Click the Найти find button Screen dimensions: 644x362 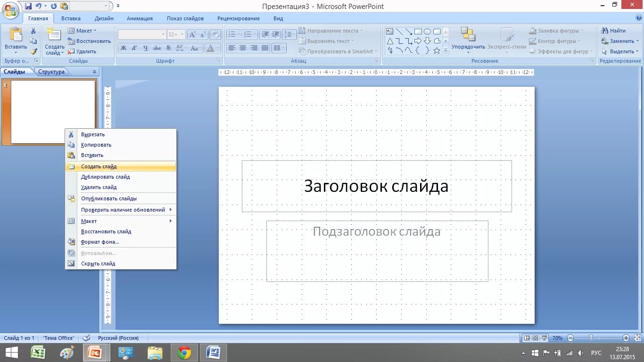click(614, 31)
